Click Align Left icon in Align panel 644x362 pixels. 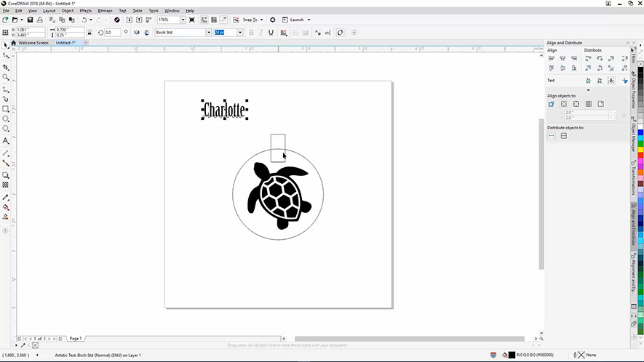coord(552,58)
